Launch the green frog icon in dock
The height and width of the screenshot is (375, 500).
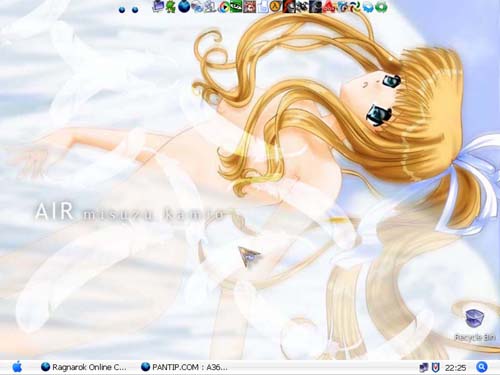click(x=171, y=7)
